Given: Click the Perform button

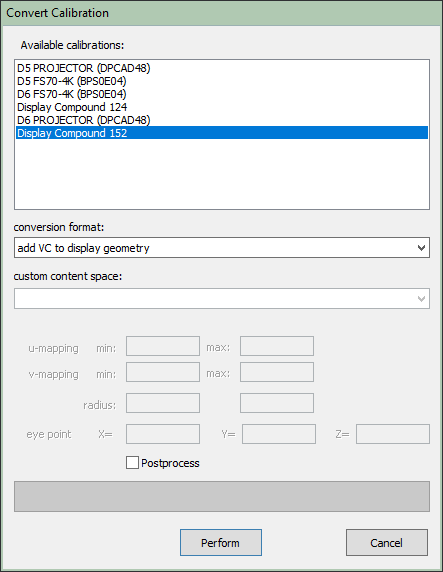Looking at the screenshot, I should coord(221,542).
